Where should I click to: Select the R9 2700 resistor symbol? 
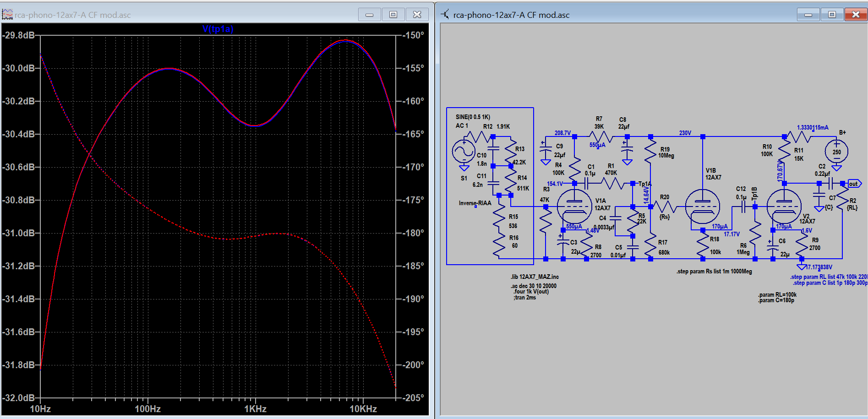pyautogui.click(x=802, y=245)
